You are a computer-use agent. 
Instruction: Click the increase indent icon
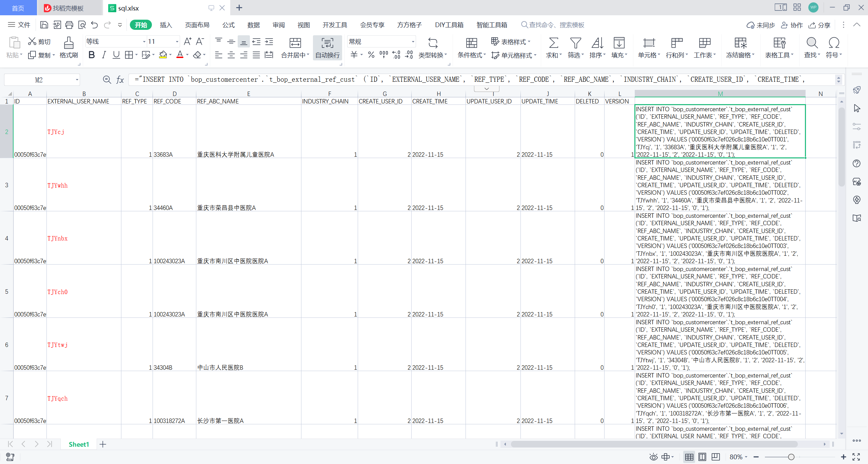(x=269, y=41)
